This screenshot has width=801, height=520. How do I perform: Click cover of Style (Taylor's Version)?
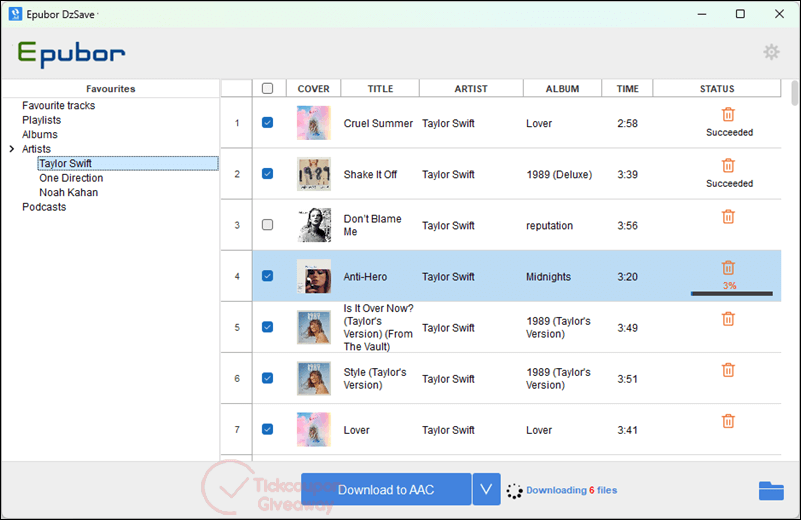click(314, 378)
